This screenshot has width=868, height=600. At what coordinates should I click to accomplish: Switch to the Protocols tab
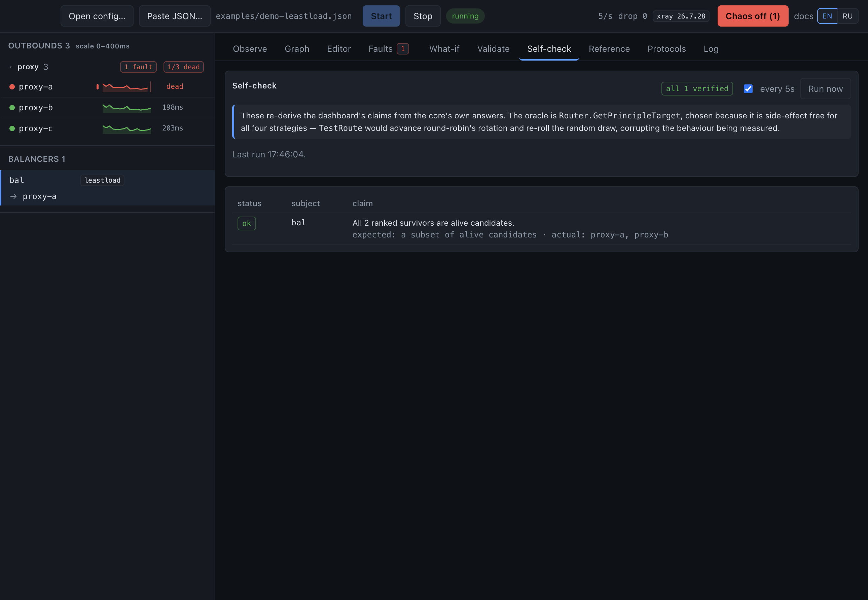[666, 49]
